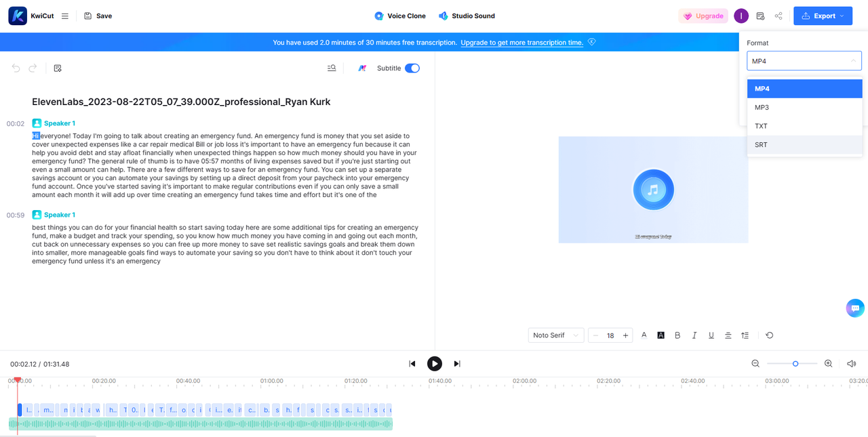Skip to previous segment
This screenshot has height=437, width=868.
point(412,364)
